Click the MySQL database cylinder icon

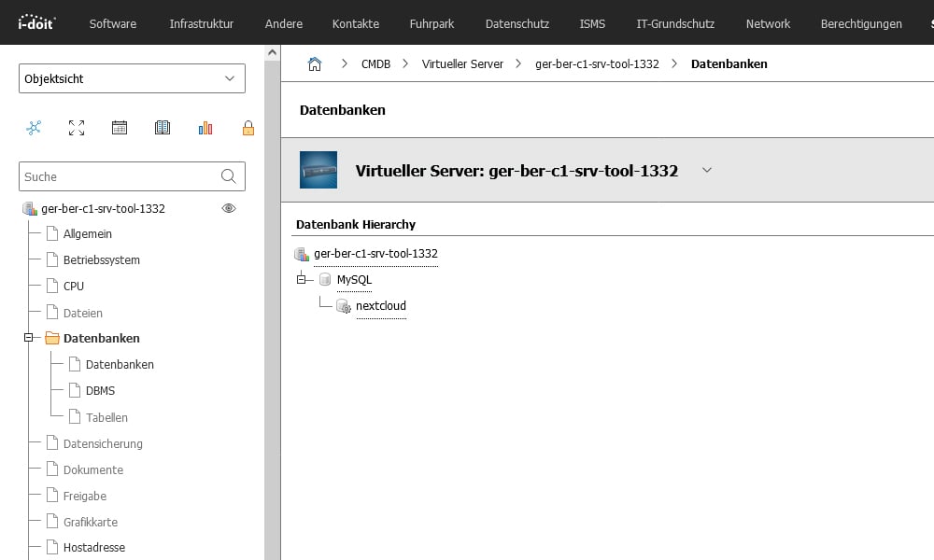click(325, 279)
